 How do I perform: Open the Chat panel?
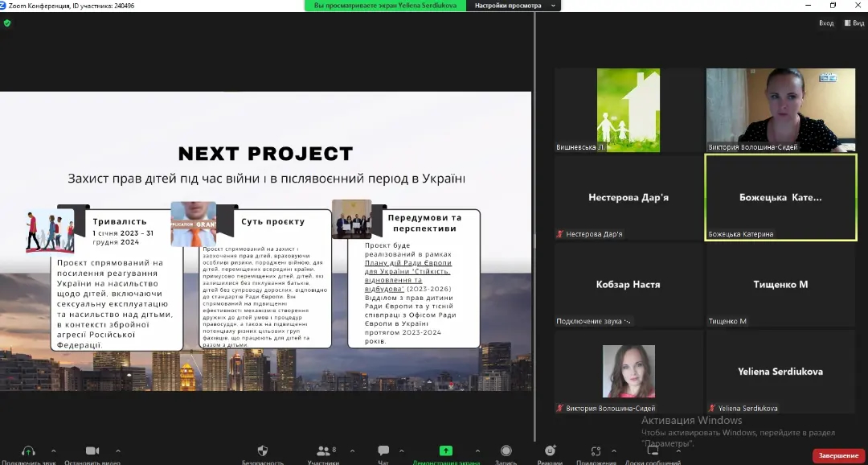383,451
